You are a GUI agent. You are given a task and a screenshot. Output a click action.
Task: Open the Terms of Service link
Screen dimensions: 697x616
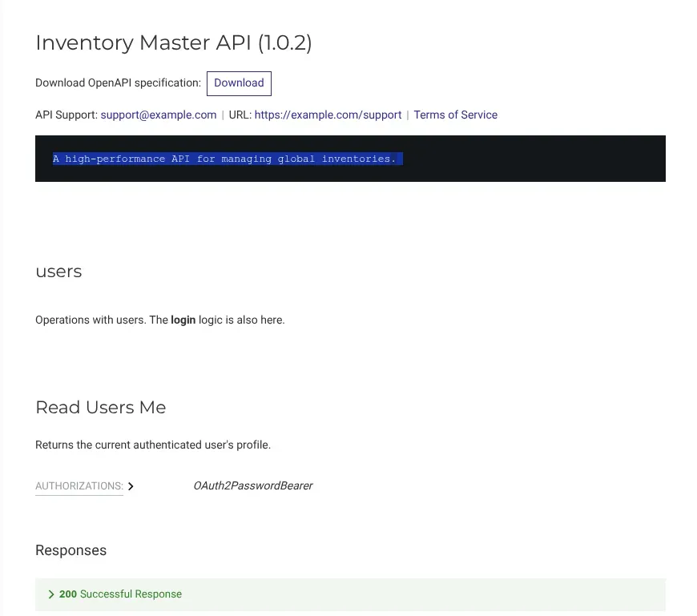[455, 115]
